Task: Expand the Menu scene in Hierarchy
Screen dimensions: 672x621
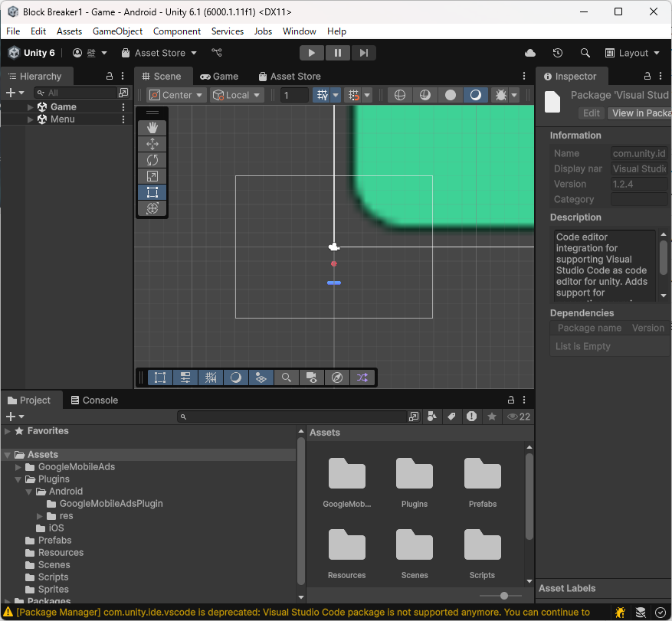Action: click(30, 119)
